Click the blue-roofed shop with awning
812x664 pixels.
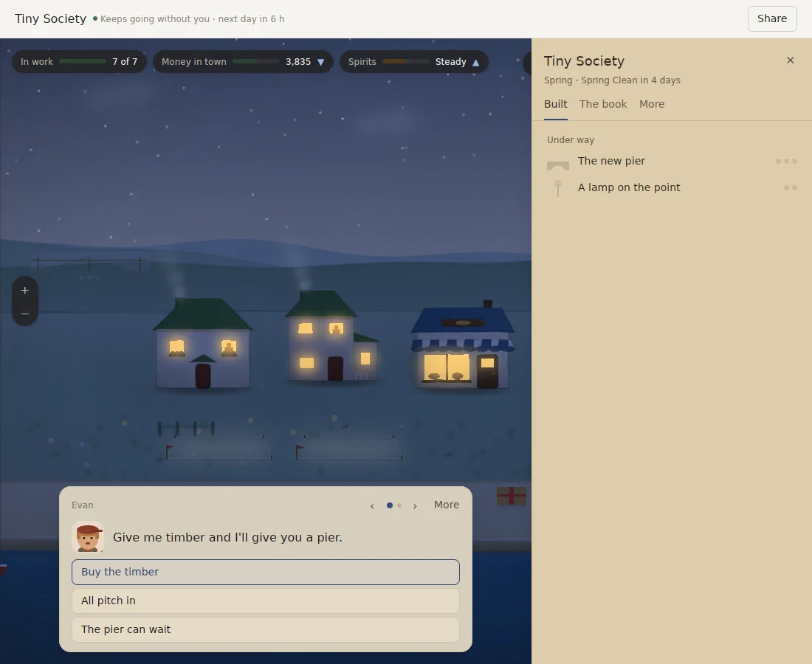462,345
